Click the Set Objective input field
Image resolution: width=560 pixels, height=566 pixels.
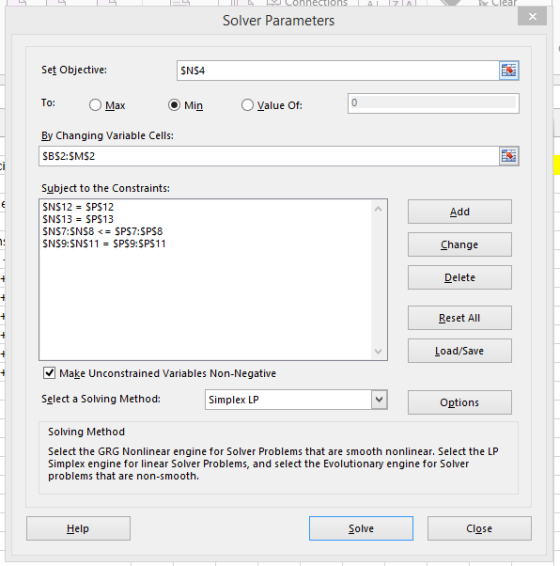point(338,70)
